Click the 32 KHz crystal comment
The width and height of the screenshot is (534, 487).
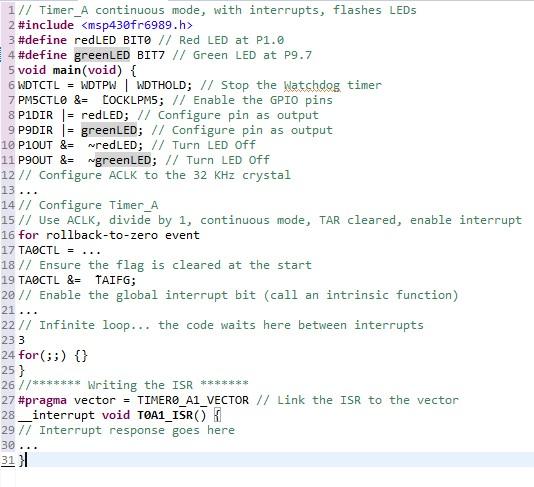click(x=154, y=175)
